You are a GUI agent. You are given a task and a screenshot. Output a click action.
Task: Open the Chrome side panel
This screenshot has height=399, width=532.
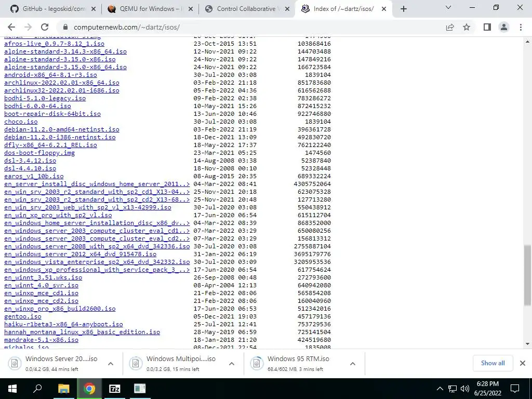487,27
